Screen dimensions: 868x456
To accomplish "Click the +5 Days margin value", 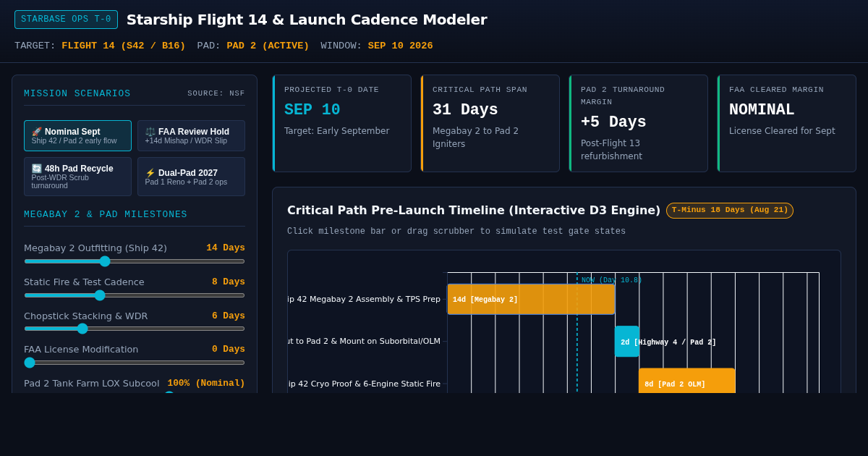I will coord(613,122).
